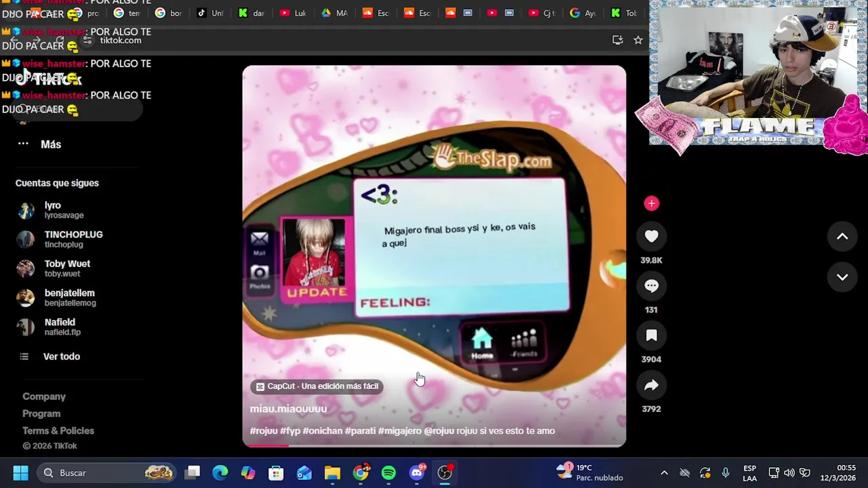Screen dimensions: 868x488
Task: Open the Google Drive tab labeled 'MA'
Action: tap(334, 13)
